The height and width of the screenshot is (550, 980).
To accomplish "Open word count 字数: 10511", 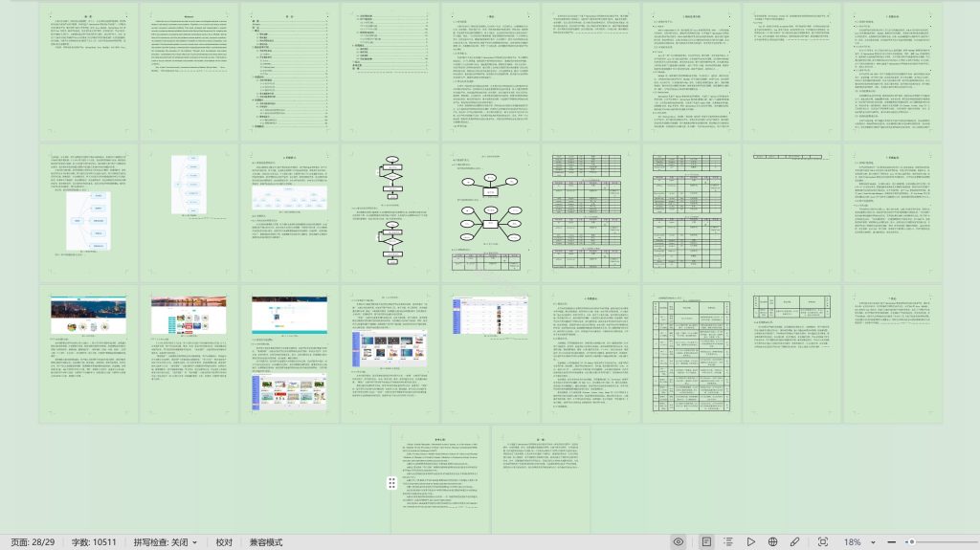I will 94,542.
